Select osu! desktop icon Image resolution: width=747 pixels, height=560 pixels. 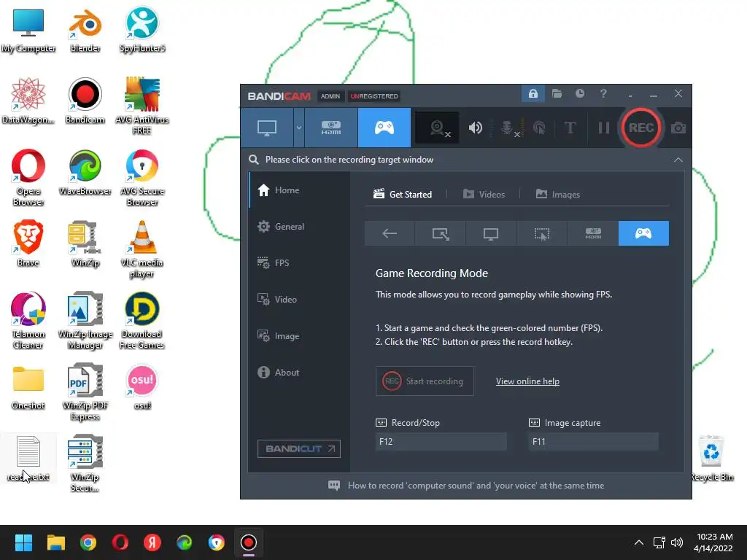[142, 387]
